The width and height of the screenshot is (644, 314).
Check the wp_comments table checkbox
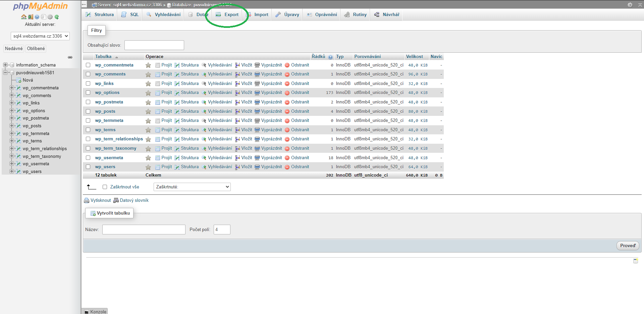pos(88,74)
